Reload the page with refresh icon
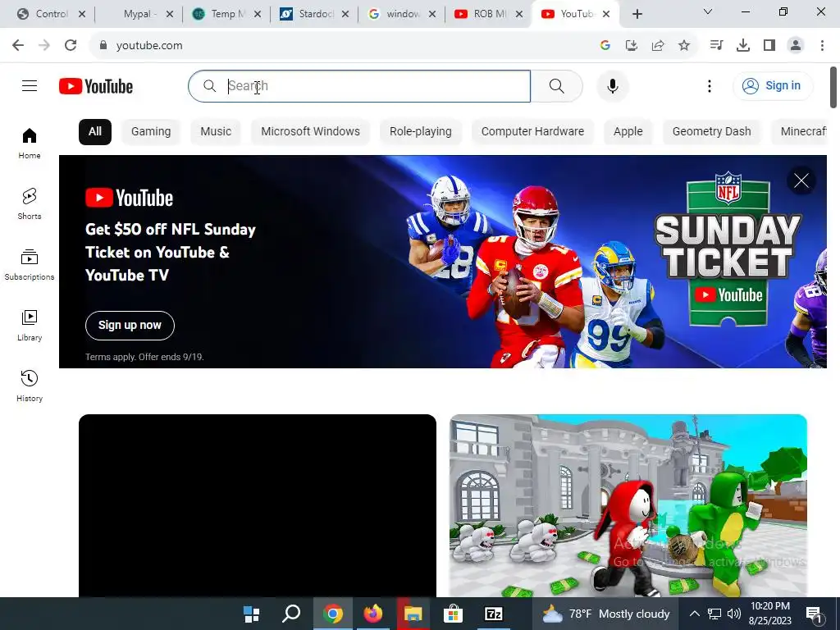Screen dimensions: 840x630 [x=71, y=46]
